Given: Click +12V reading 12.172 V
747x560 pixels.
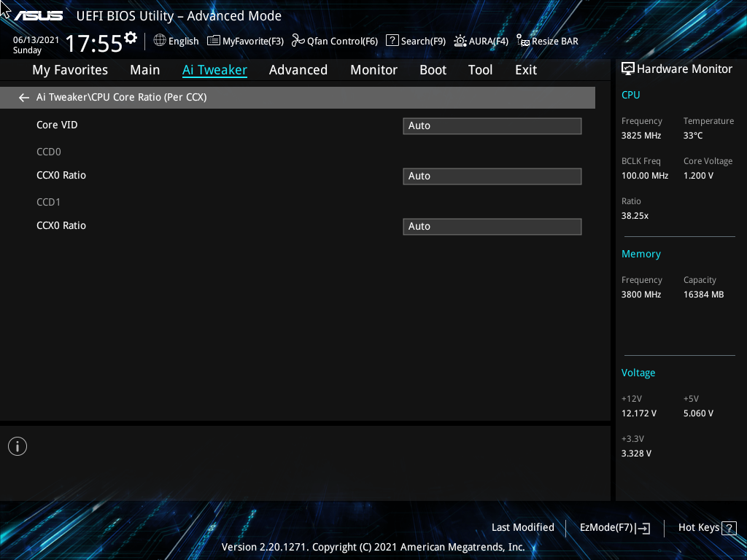Looking at the screenshot, I should pos(638,413).
